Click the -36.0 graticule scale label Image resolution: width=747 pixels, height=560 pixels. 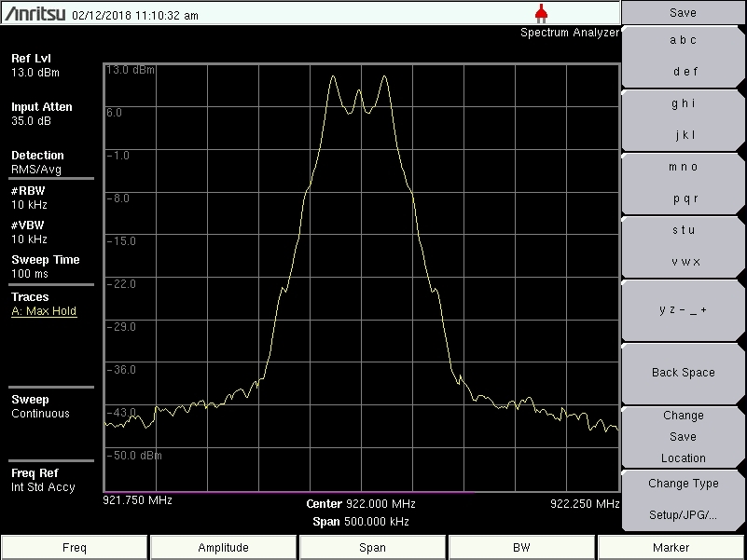click(x=121, y=370)
